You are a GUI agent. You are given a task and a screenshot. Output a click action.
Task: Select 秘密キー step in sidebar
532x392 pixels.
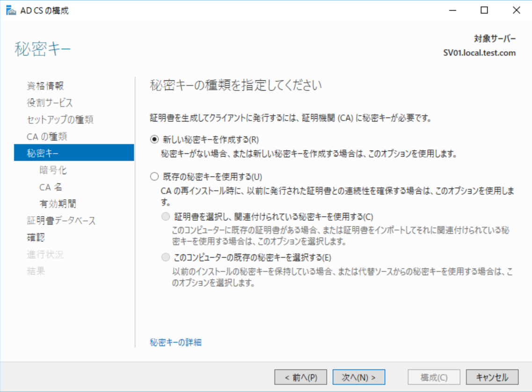pos(74,152)
